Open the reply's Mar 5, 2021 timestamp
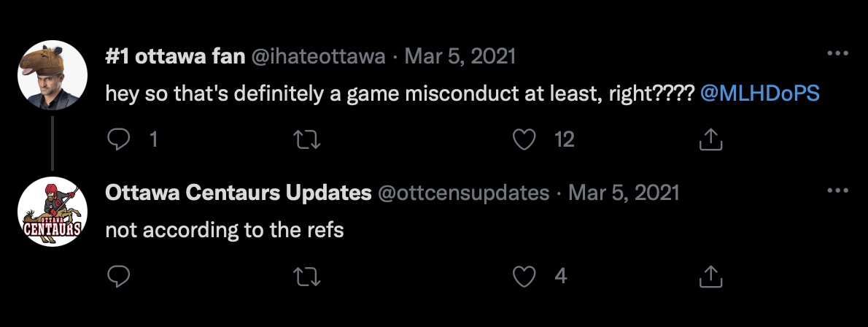This screenshot has width=868, height=327. (x=624, y=193)
